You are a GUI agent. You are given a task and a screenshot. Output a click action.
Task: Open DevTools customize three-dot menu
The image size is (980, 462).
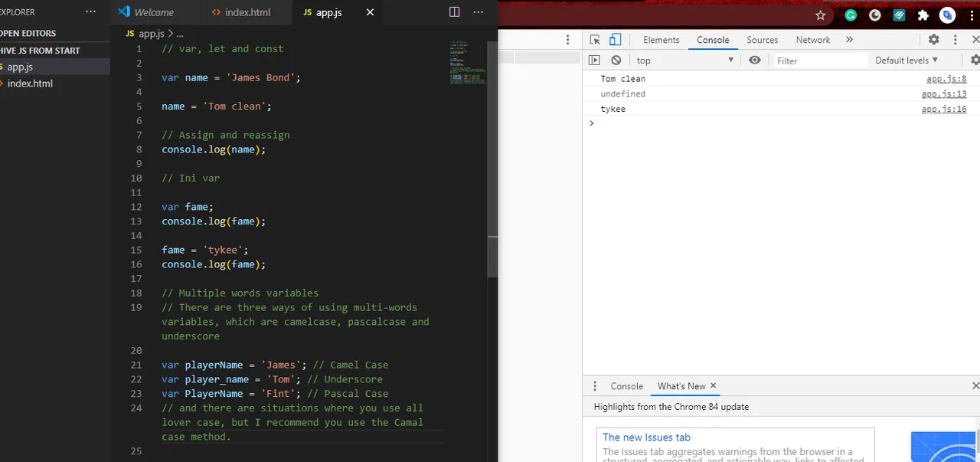click(x=955, y=40)
